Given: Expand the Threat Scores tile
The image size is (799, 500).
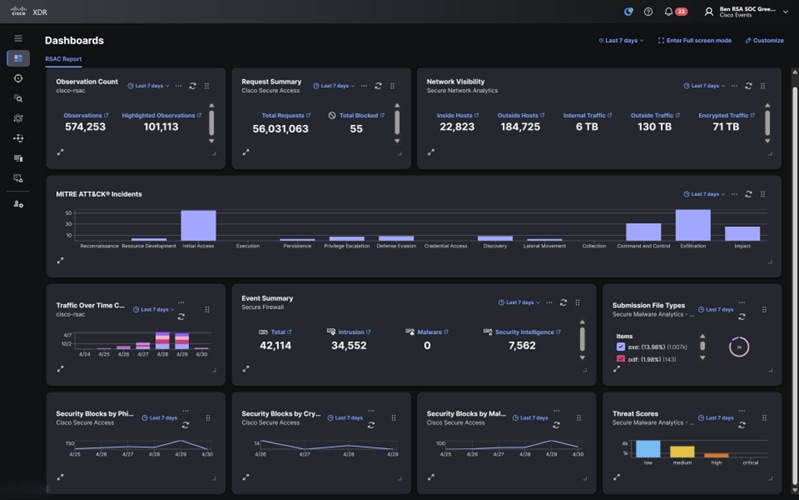Looking at the screenshot, I should [x=617, y=477].
